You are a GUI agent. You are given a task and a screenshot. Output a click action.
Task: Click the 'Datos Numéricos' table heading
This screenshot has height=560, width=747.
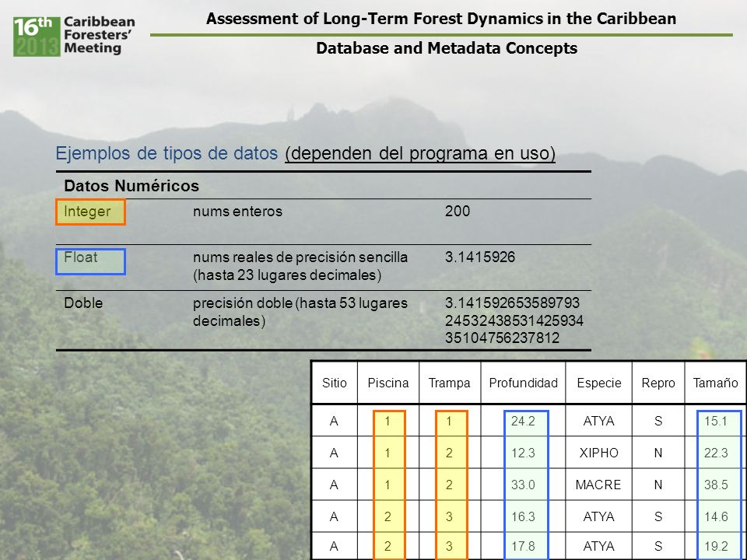(x=132, y=186)
